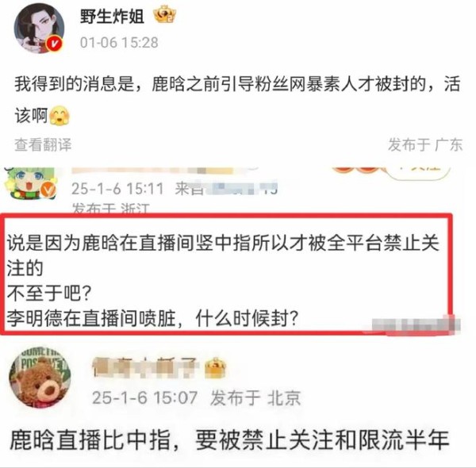Screen dimensions: 476x468
Task: Click 查看翻译 to translate post
Action: (43, 144)
